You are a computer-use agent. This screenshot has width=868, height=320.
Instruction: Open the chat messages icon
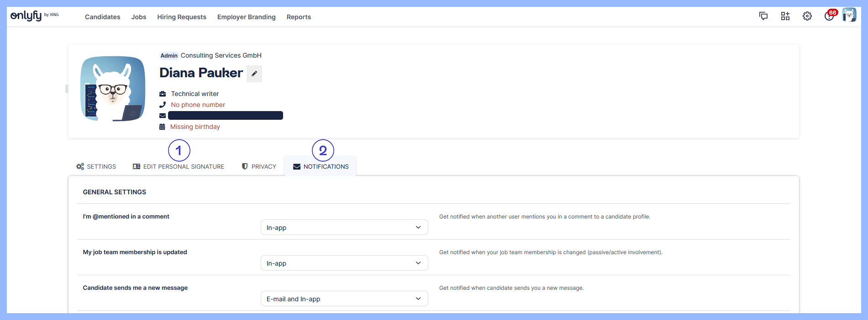click(x=763, y=16)
